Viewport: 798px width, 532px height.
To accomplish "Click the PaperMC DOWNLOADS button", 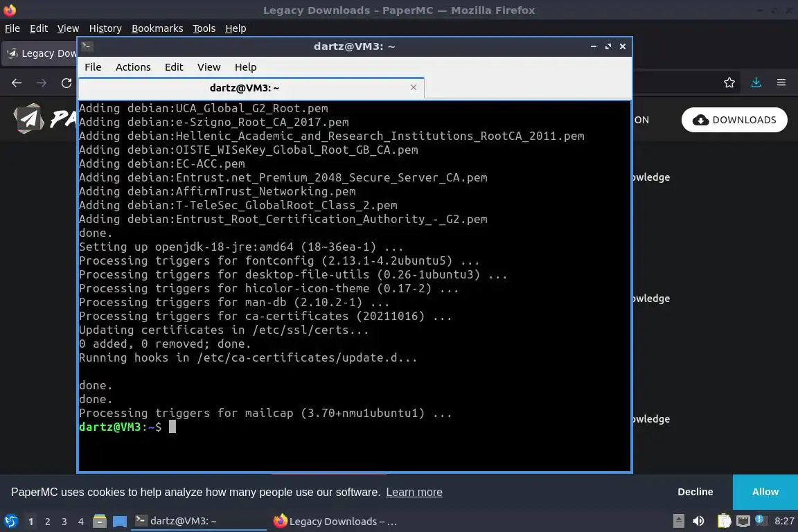I will (734, 120).
